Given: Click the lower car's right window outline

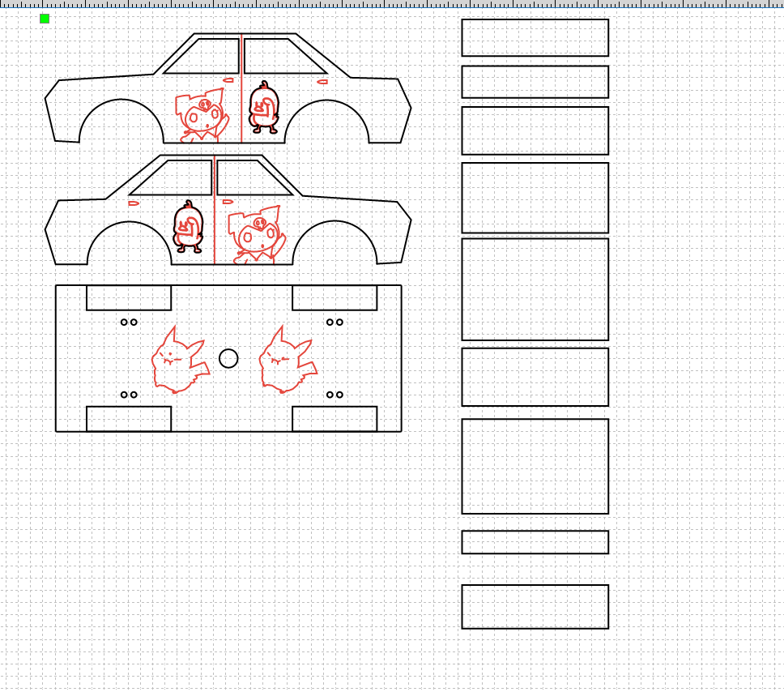Looking at the screenshot, I should tap(254, 177).
